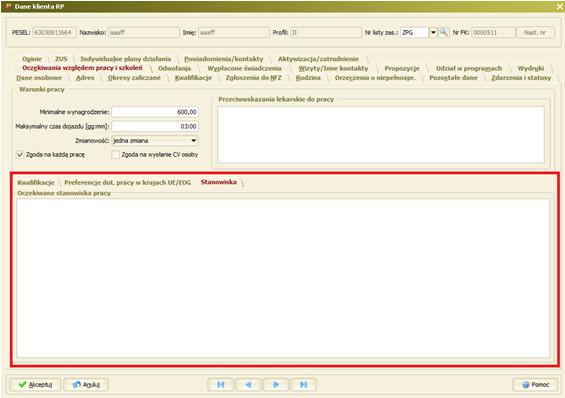565x398 pixels.
Task: Select Oczekiwania względem pracy i szkoleń tab
Action: [x=83, y=68]
